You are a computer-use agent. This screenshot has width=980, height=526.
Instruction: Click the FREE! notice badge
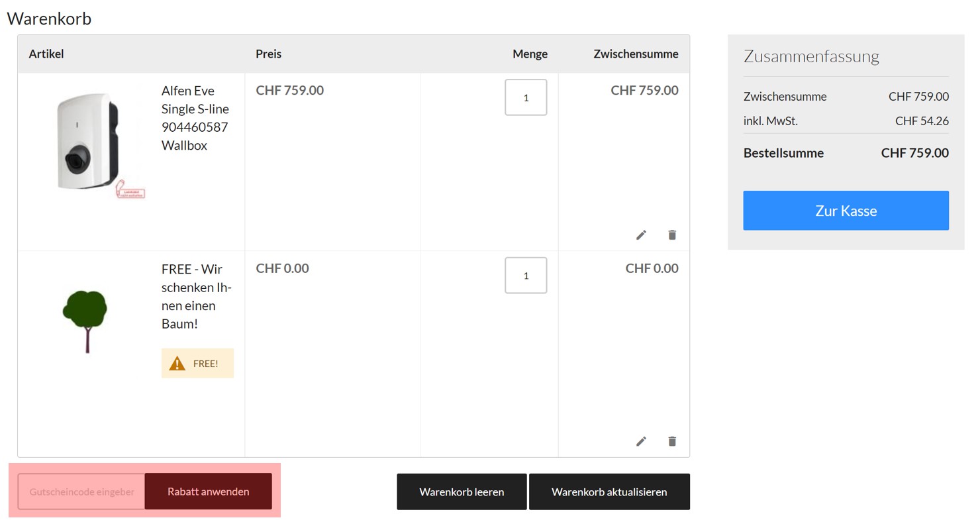[x=197, y=363]
